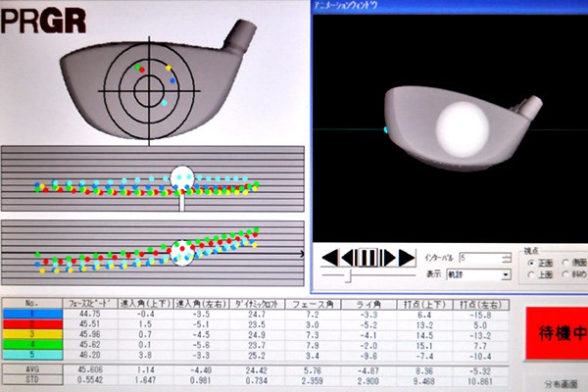
Task: Click inside the インターバル interval value field
Action: (480, 258)
